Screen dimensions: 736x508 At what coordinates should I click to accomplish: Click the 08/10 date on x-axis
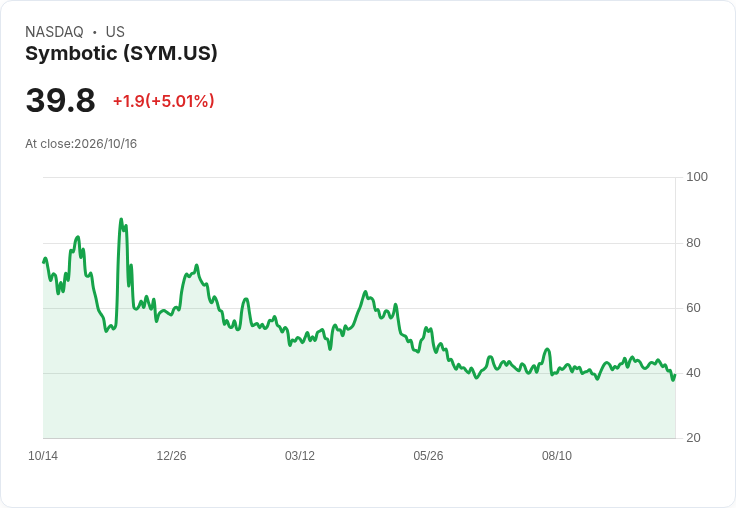pos(557,456)
